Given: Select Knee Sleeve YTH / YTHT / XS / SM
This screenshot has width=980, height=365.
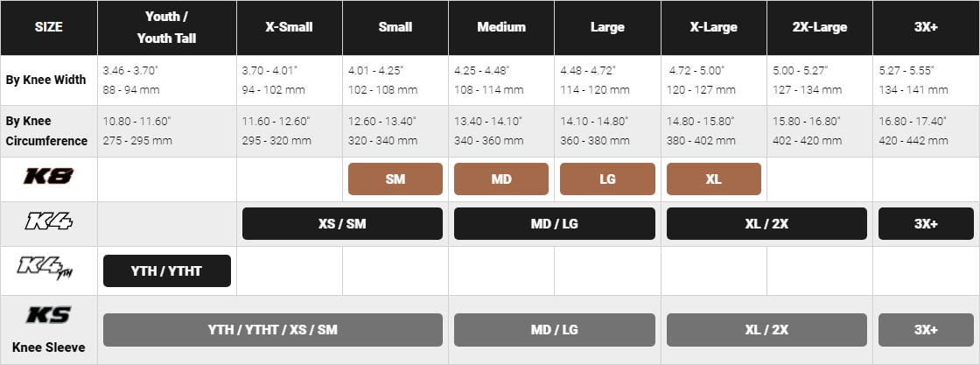Looking at the screenshot, I should 273,330.
